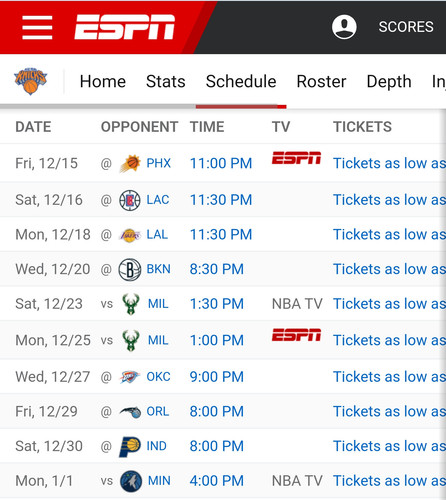
Task: Select the Lakers logo icon
Action: (x=130, y=235)
